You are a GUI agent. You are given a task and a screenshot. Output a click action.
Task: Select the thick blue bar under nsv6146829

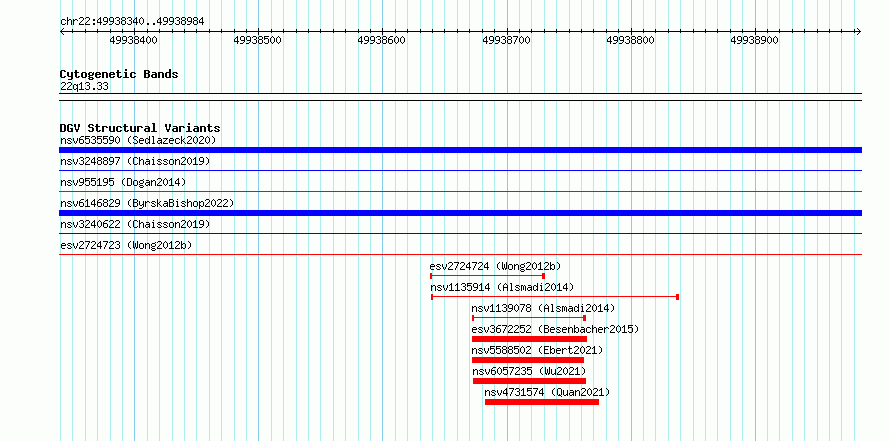point(460,213)
